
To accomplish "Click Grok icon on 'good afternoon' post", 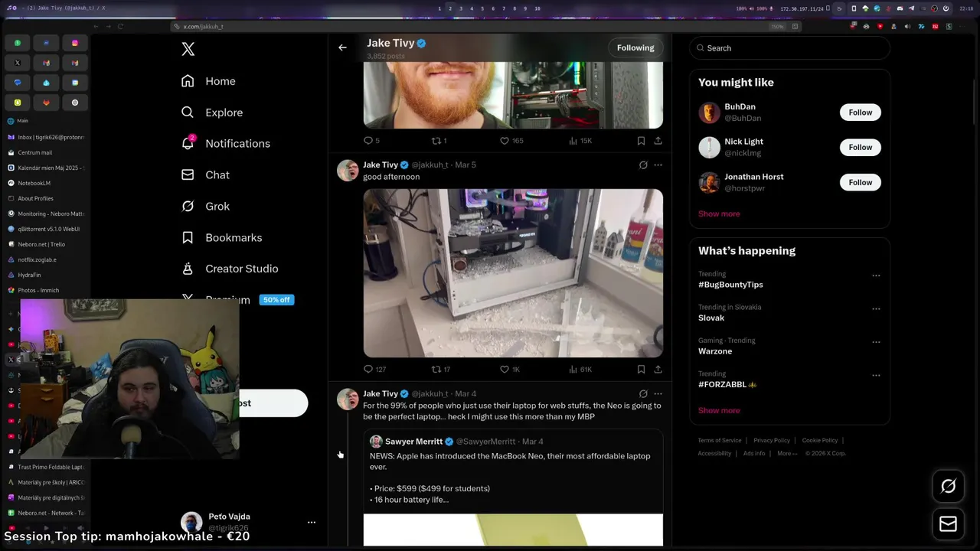I will [x=643, y=165].
